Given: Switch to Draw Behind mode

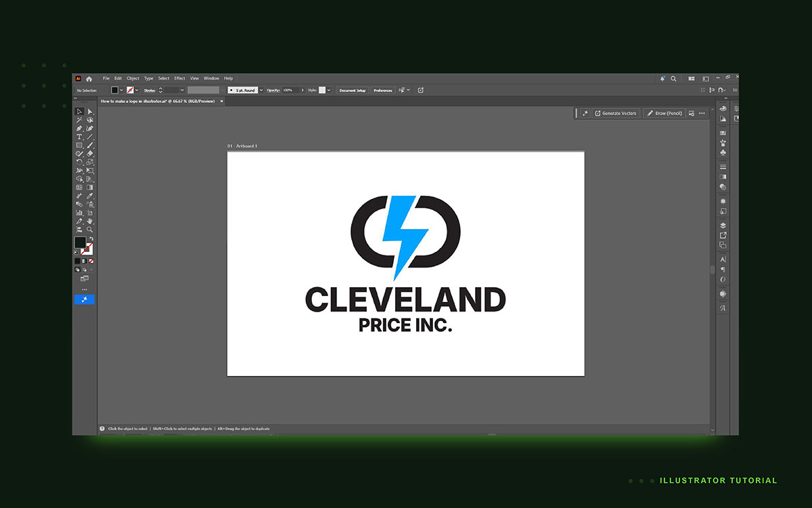Looking at the screenshot, I should click(x=84, y=269).
